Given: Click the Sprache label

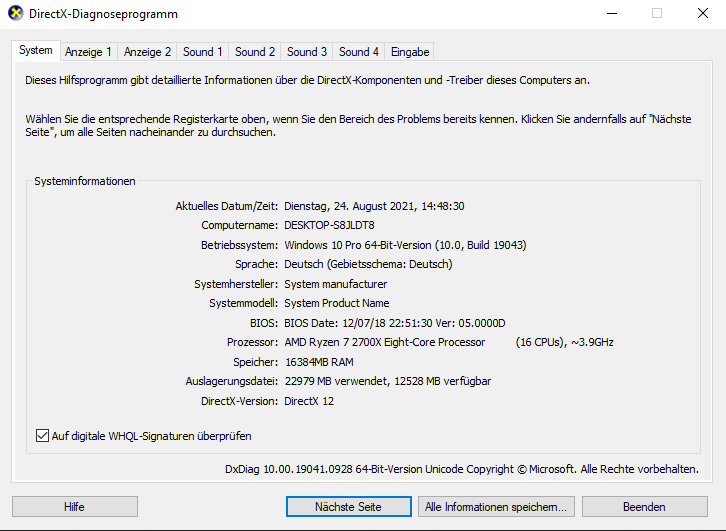Looking at the screenshot, I should point(257,264).
